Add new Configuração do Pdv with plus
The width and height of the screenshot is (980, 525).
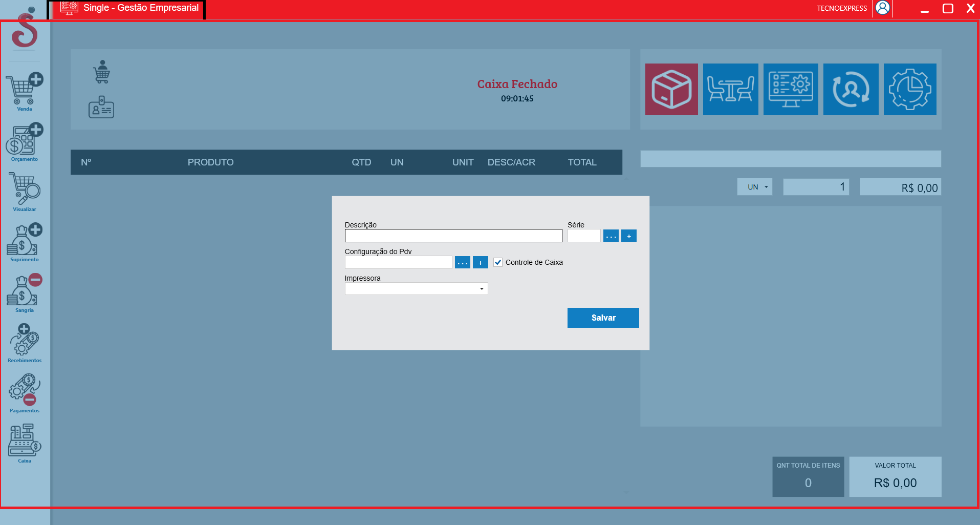pos(480,263)
